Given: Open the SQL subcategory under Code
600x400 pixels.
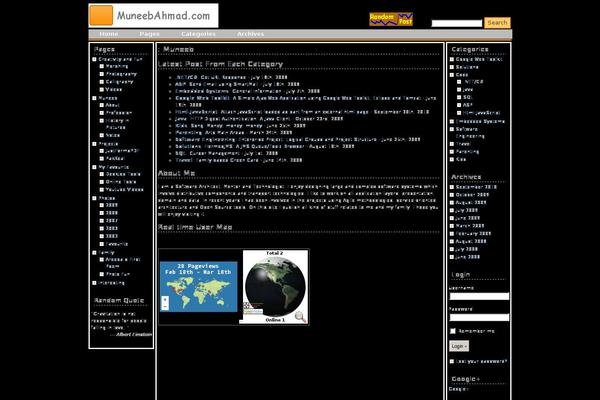Looking at the screenshot, I should pos(468,97).
